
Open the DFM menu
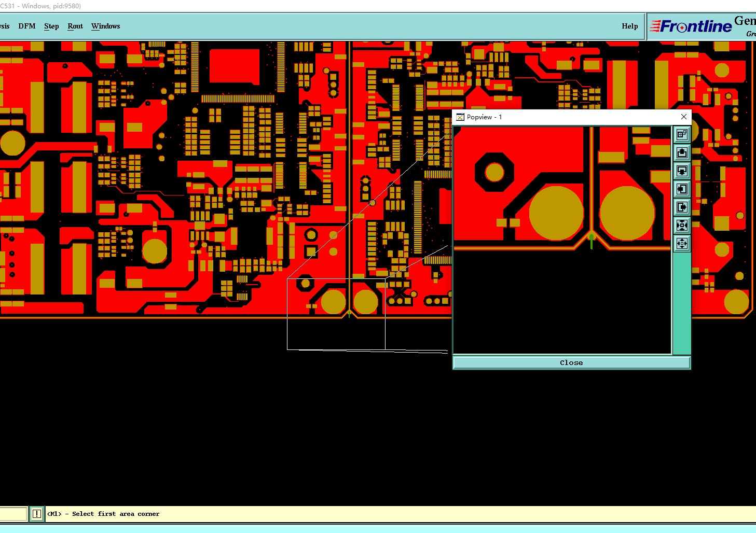pyautogui.click(x=27, y=26)
